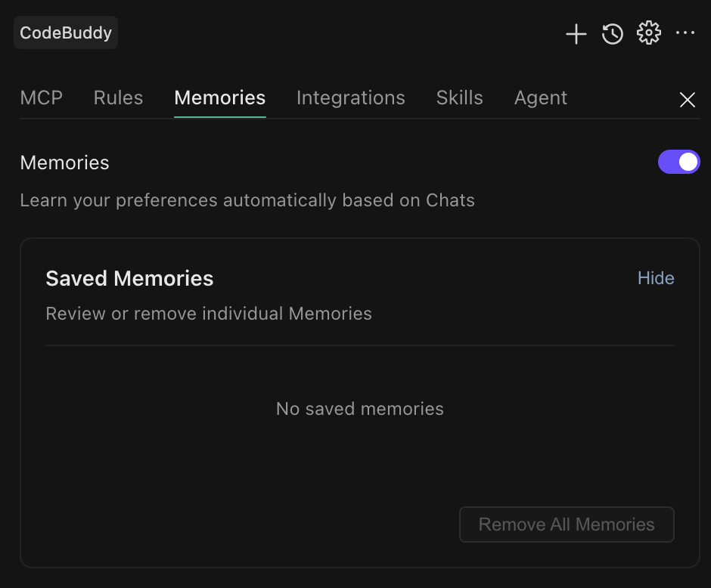
Task: Go to the Integrations tab
Action: point(351,98)
